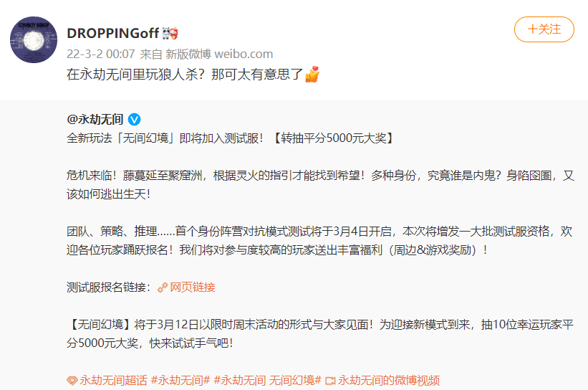The image size is (588, 390).
Task: Open 永劫无间的微博视频 video link
Action: (x=389, y=380)
